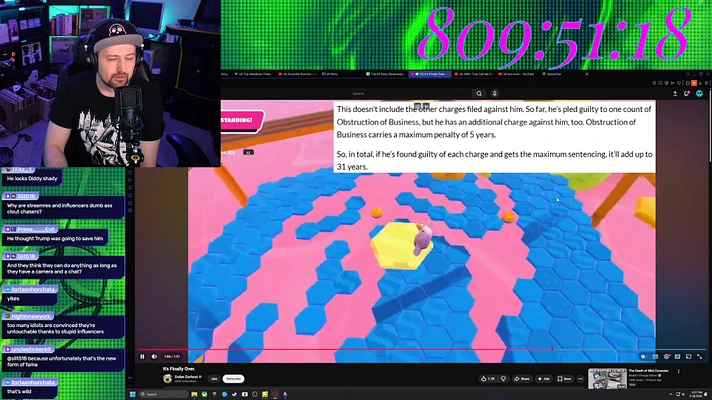Toggle subtitles in the video player
The image size is (712, 400).
pos(655,356)
